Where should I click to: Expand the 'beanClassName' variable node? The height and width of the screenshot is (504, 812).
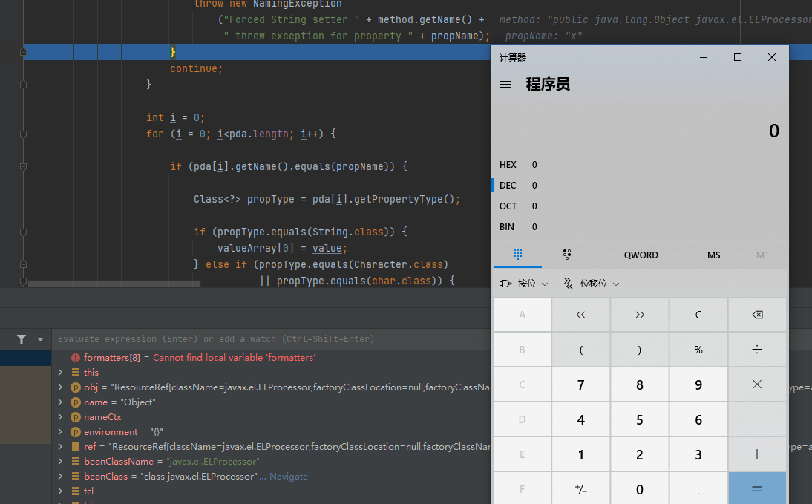[x=60, y=462]
